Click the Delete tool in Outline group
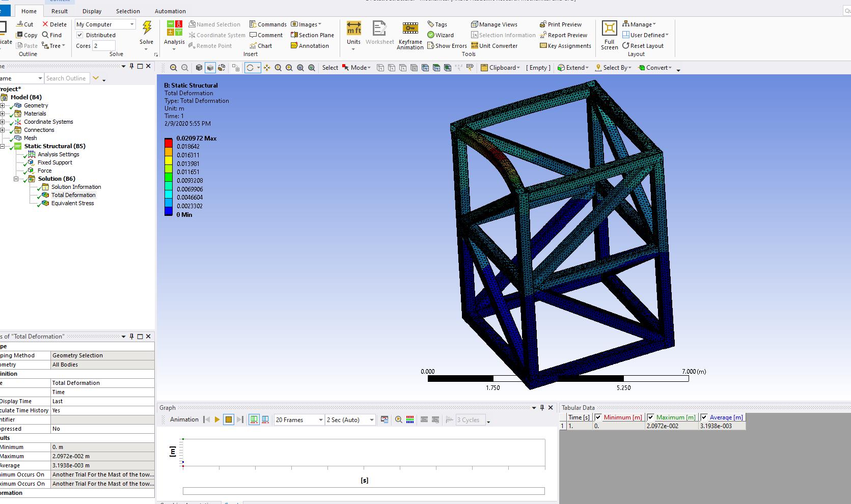 click(x=54, y=24)
